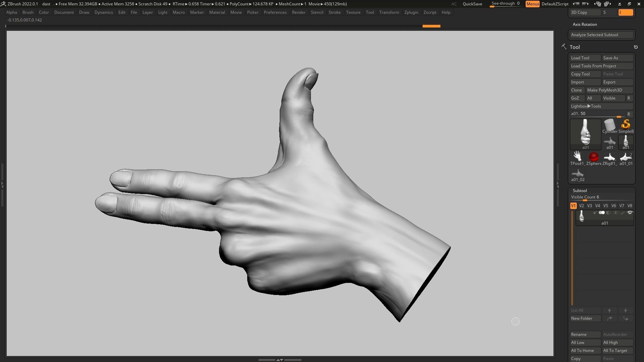Adjust the See-through slider
Viewport: 644px width, 362px height.
pyautogui.click(x=506, y=4)
